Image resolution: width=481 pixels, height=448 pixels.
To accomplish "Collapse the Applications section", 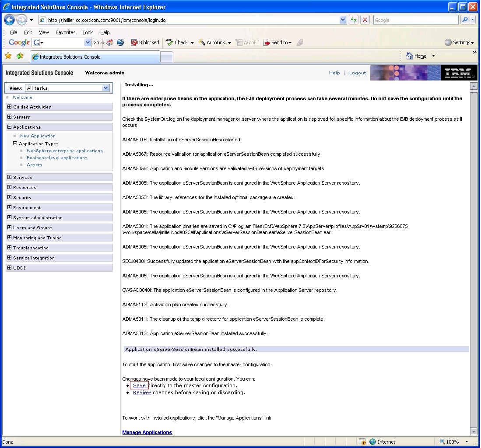I will 10,127.
